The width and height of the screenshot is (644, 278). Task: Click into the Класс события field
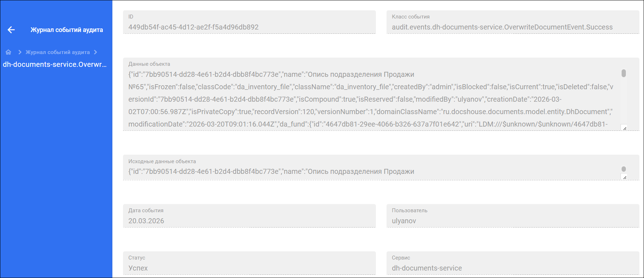pos(513,22)
